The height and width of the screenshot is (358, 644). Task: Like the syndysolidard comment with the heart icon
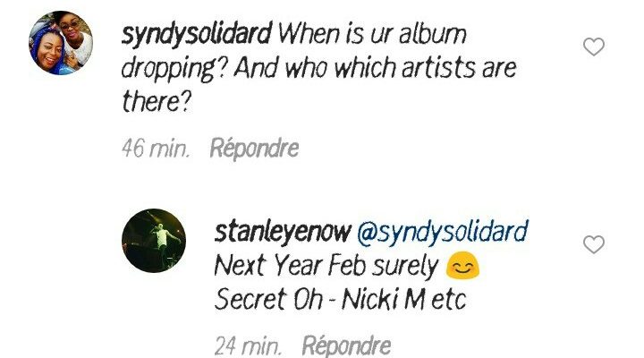coord(594,47)
